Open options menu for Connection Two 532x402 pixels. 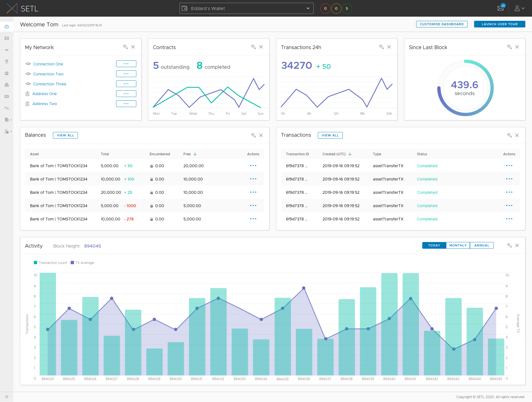coord(126,74)
